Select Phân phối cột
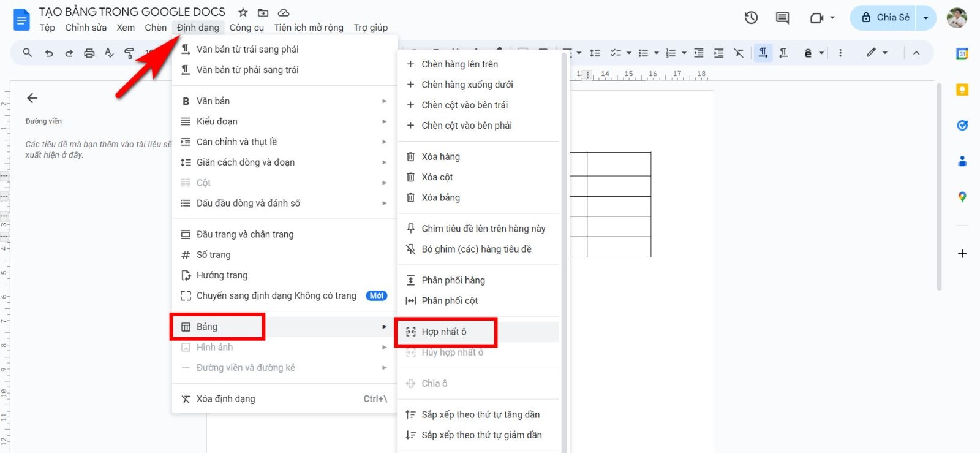This screenshot has width=980, height=453. click(x=478, y=300)
